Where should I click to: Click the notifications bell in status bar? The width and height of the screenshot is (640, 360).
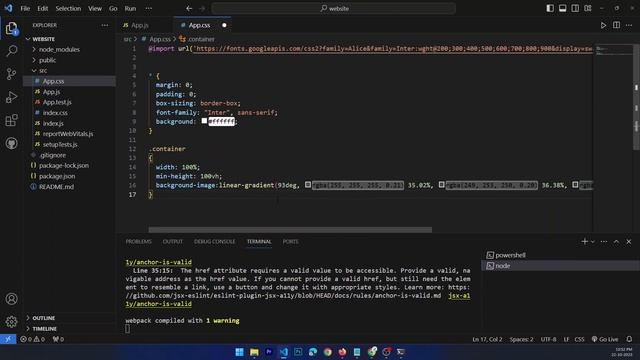[x=629, y=339]
